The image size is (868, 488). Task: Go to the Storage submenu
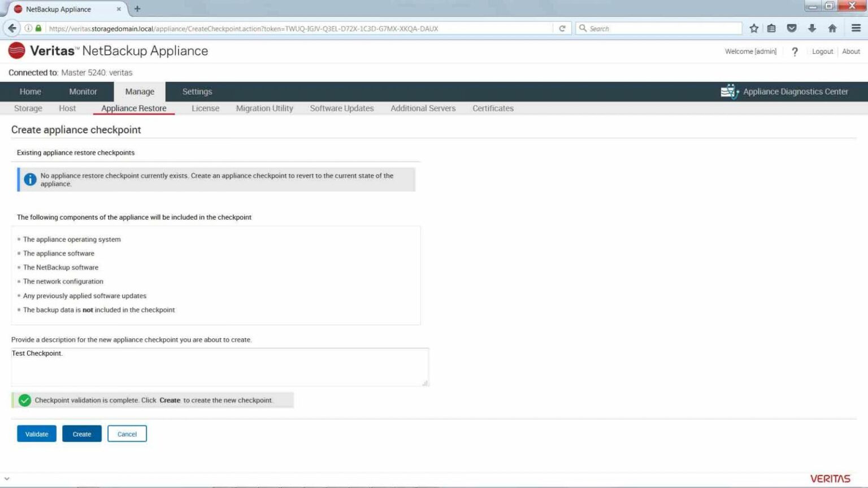pyautogui.click(x=28, y=108)
